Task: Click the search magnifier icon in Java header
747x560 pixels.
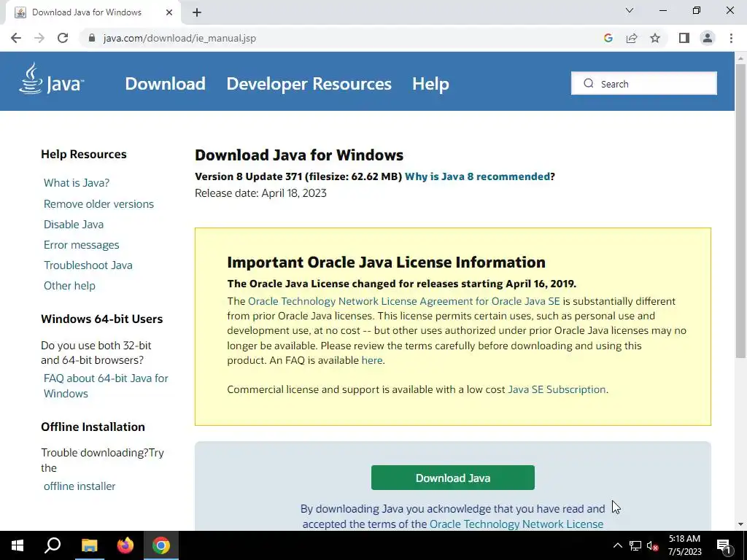Action: click(x=589, y=83)
